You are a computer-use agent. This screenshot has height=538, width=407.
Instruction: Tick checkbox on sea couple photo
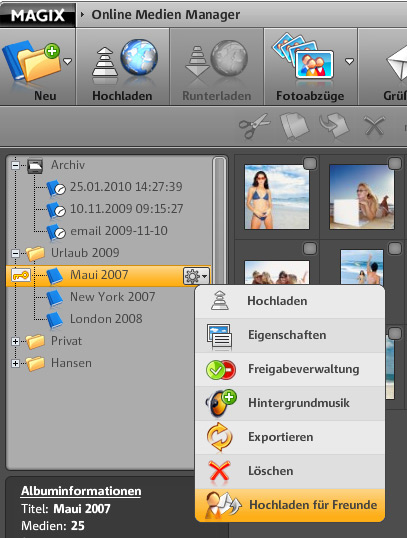395,248
